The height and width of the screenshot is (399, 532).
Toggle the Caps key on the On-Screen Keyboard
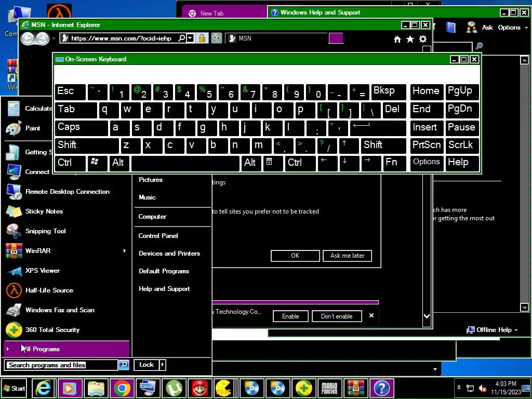tap(82, 127)
